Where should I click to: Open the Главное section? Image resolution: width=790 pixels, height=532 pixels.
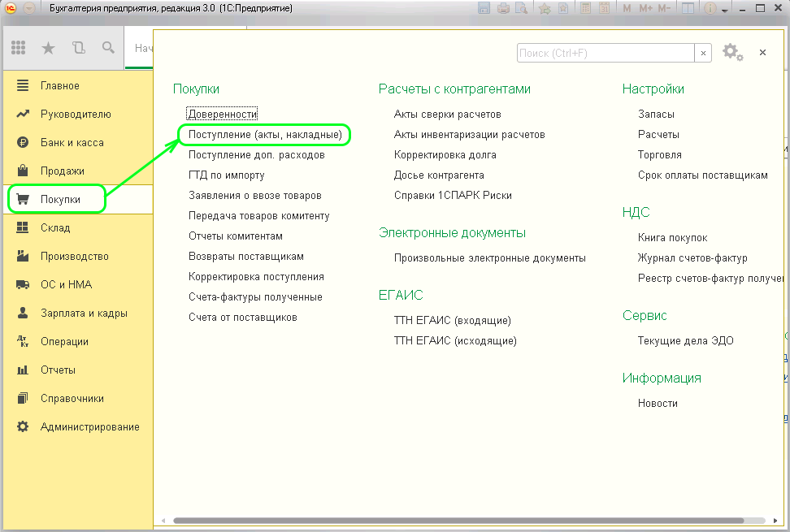78,85
